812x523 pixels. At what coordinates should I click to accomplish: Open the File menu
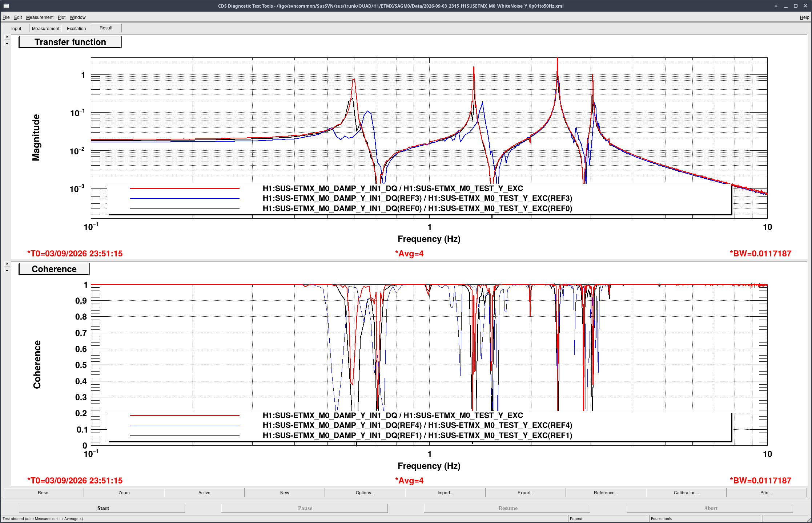click(6, 17)
